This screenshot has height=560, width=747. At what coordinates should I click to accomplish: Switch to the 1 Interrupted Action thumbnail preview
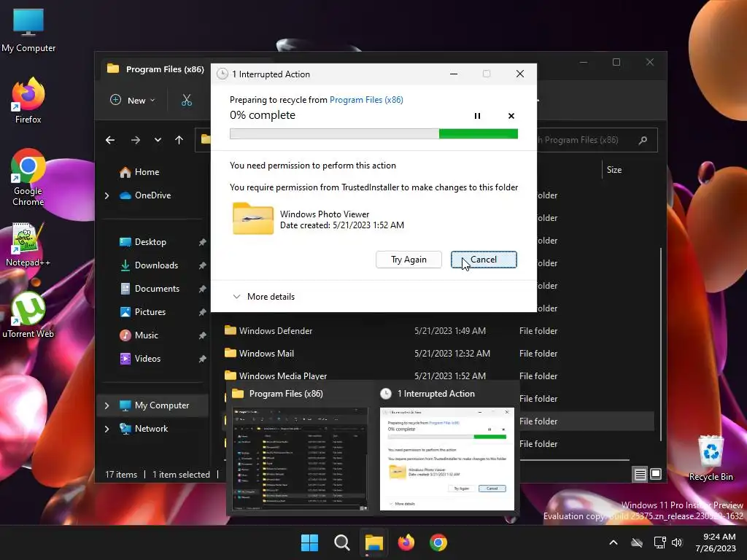tap(447, 449)
